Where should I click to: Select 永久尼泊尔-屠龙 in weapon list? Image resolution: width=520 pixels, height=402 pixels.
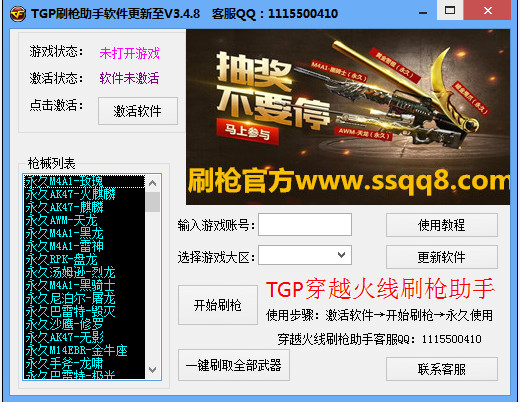(85, 298)
